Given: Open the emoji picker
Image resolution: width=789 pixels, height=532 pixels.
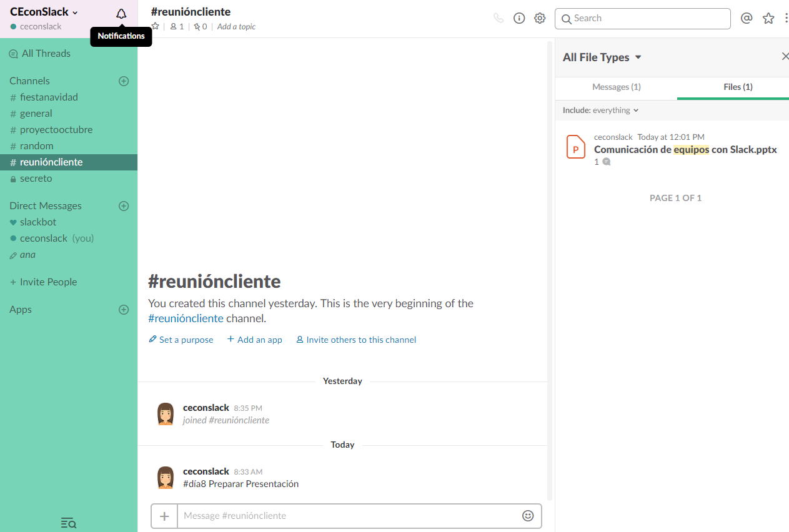Looking at the screenshot, I should click(528, 516).
